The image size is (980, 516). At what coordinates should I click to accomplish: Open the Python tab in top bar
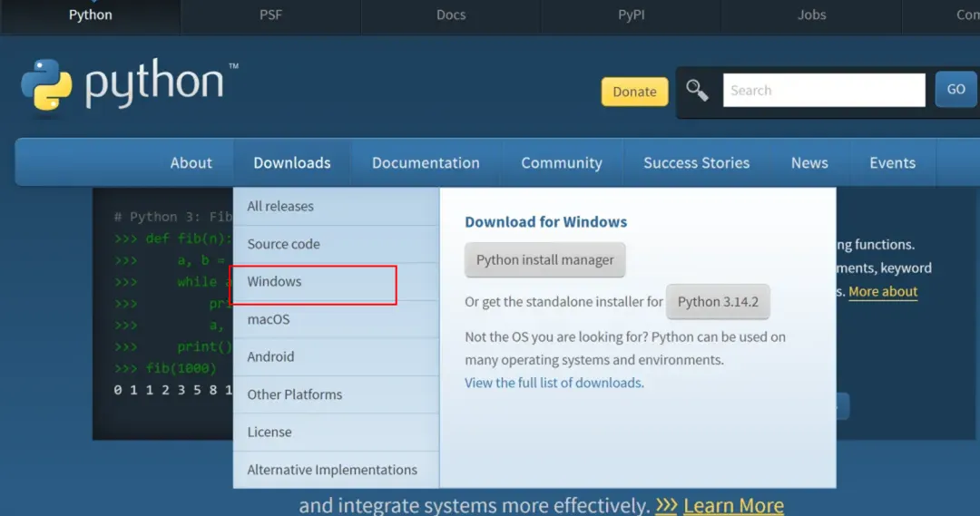pos(91,15)
